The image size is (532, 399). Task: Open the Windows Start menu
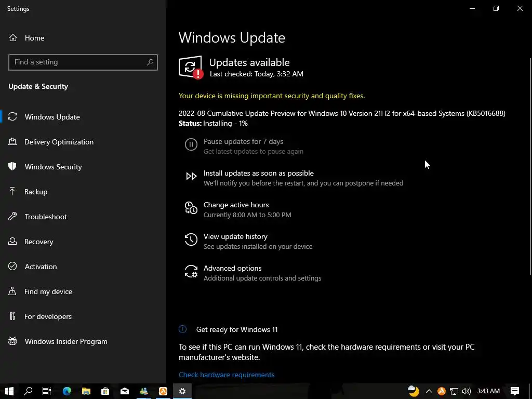[x=9, y=391]
